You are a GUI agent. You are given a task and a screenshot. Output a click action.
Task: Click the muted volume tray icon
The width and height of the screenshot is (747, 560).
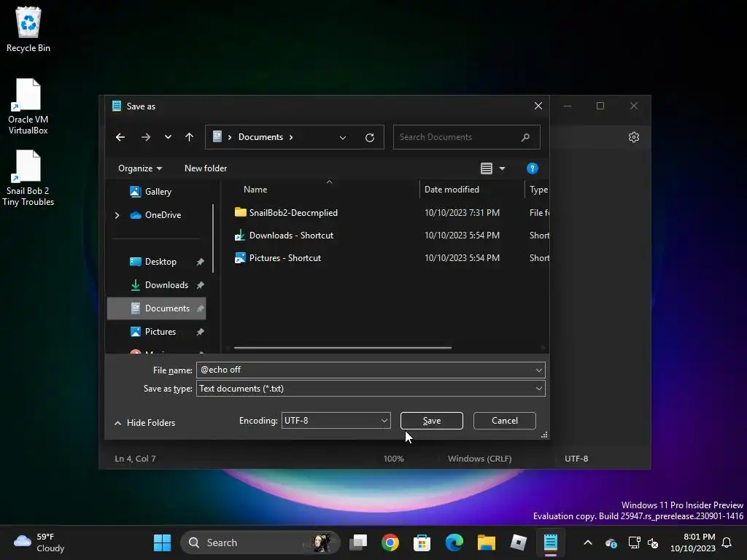(x=653, y=542)
